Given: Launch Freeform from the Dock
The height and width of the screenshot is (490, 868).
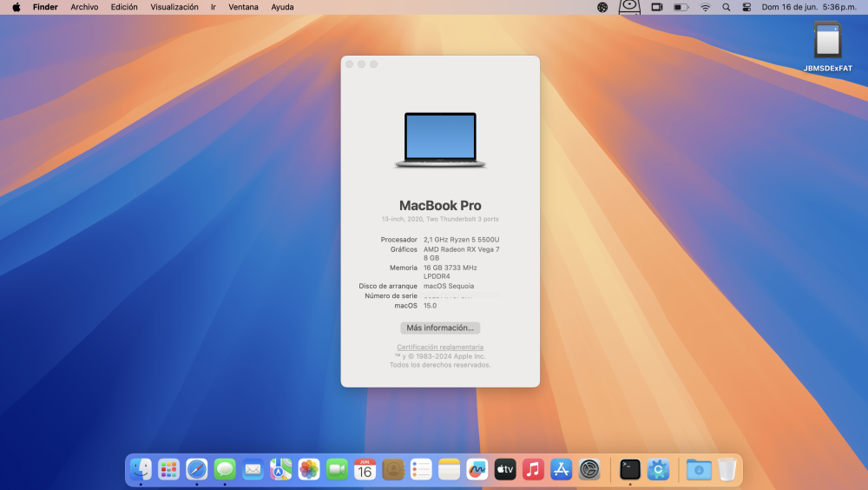Looking at the screenshot, I should (x=477, y=469).
